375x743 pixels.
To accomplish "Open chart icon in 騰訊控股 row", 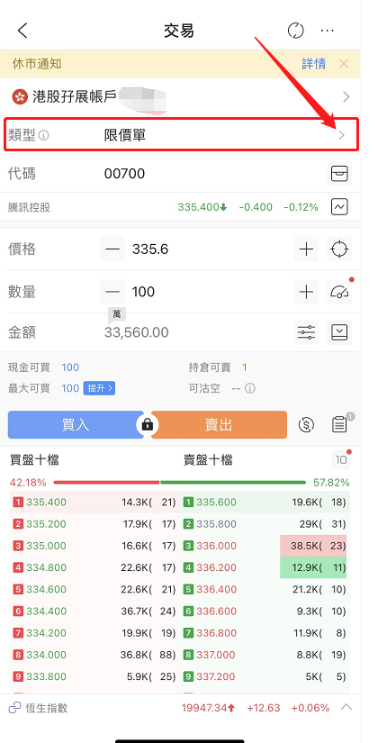I will coord(339,207).
